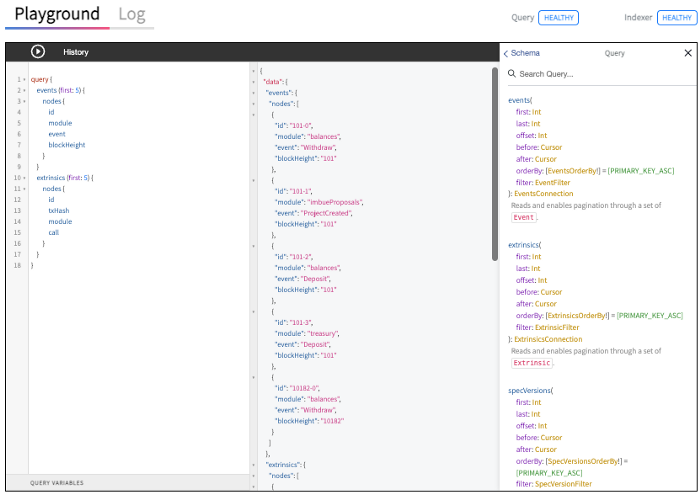Close the Schema documentation panel
This screenshot has height=494, width=700.
(688, 53)
